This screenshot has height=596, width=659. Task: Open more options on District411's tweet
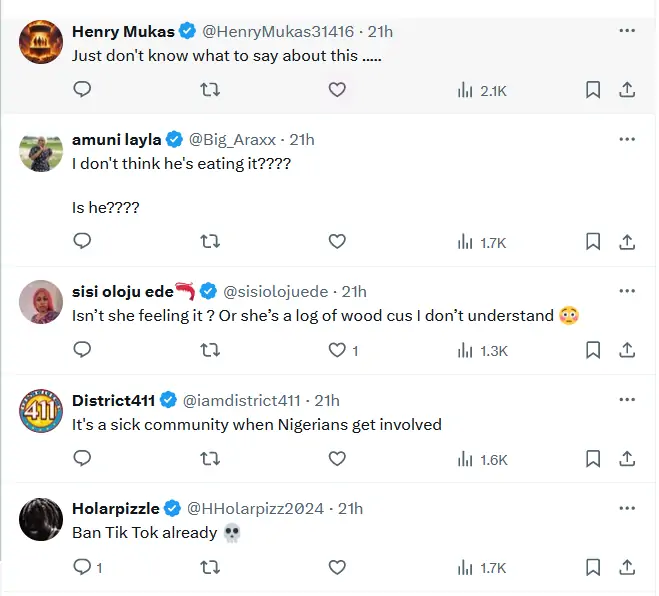627,400
